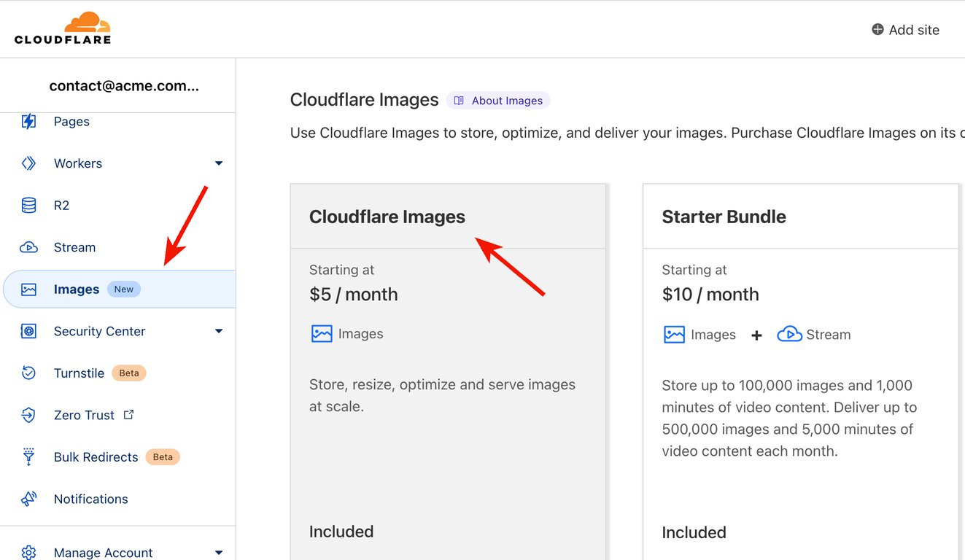Click the Turnstile sidebar icon
The height and width of the screenshot is (560, 965).
tap(28, 373)
